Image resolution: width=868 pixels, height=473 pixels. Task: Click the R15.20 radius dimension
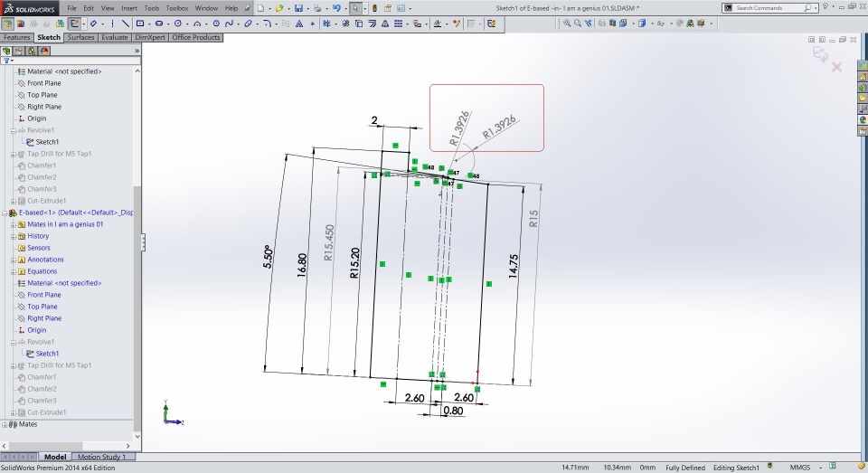tap(354, 262)
